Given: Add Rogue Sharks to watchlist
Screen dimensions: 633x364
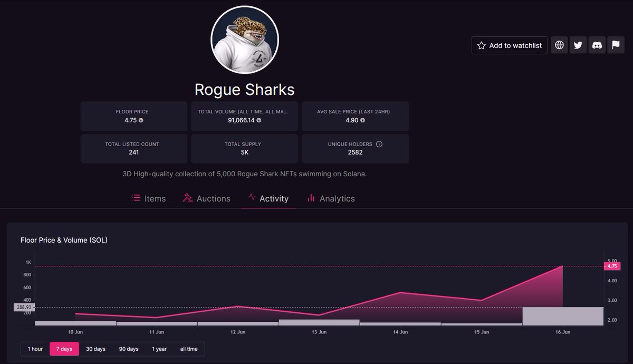Looking at the screenshot, I should point(510,45).
